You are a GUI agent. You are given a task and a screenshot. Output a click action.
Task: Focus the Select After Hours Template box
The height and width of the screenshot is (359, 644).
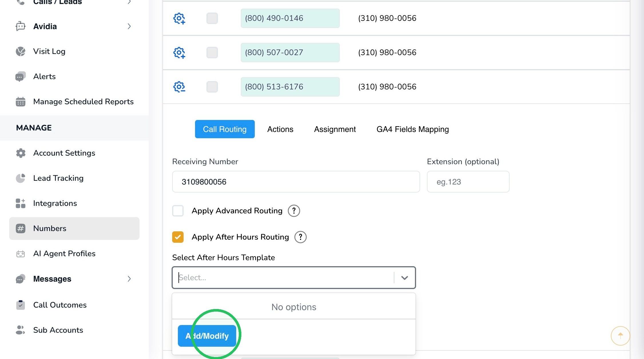coord(294,278)
